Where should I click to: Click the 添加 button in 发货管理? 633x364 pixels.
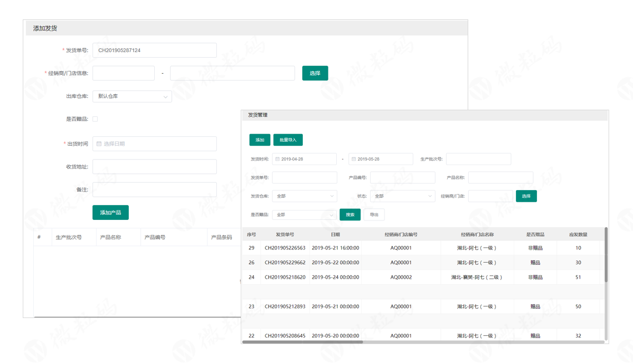coord(260,140)
